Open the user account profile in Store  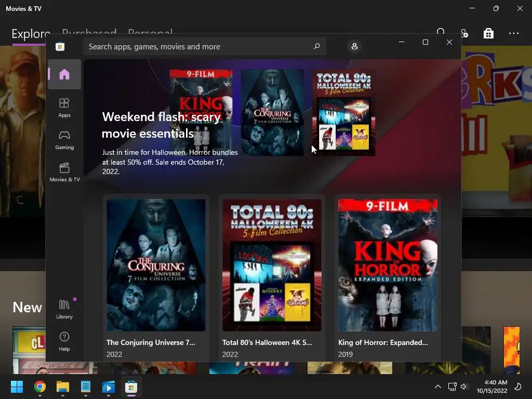click(354, 46)
